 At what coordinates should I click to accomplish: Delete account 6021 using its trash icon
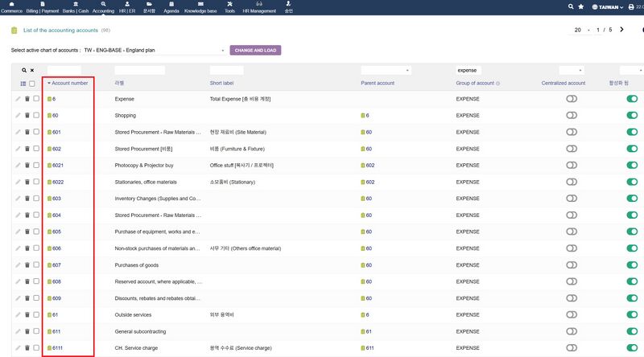(x=27, y=165)
